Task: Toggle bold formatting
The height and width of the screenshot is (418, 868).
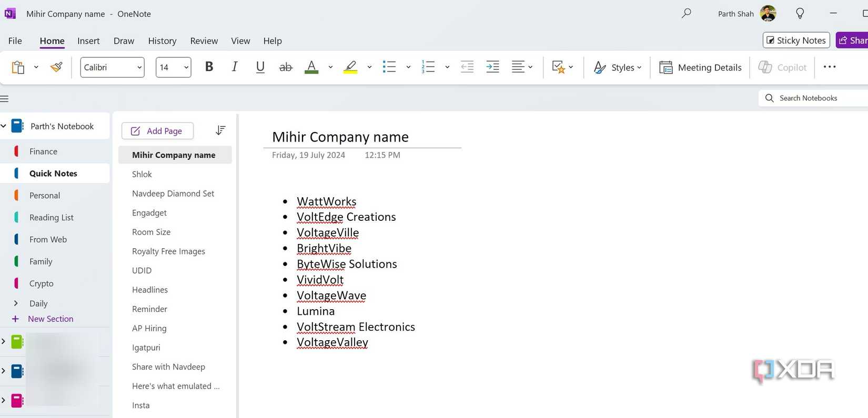Action: [x=209, y=67]
